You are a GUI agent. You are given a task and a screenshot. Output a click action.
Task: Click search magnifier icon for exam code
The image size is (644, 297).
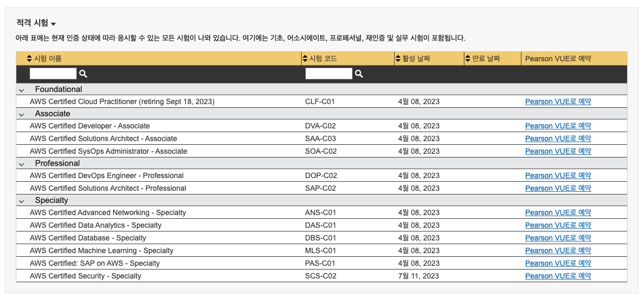click(359, 74)
